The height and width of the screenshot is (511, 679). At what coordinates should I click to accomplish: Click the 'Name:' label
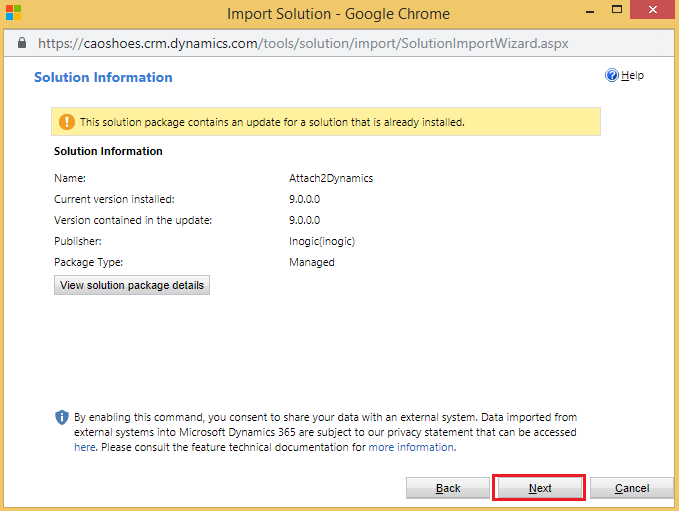click(70, 178)
